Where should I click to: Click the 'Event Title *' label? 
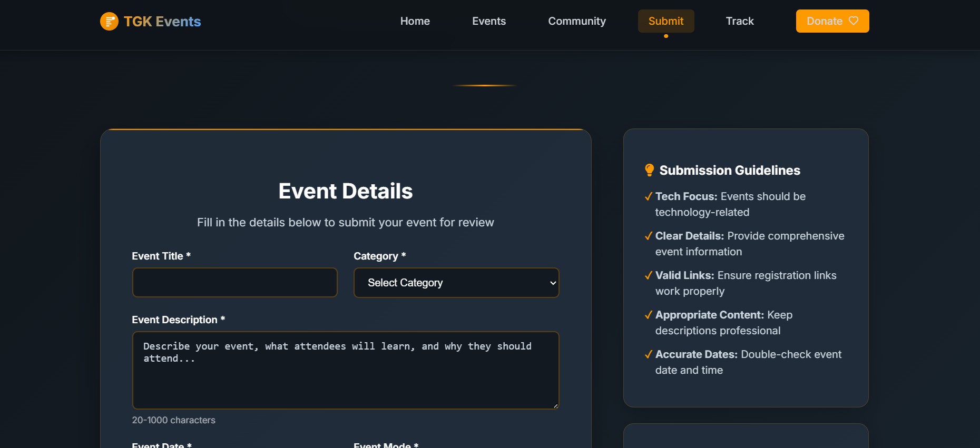(161, 256)
